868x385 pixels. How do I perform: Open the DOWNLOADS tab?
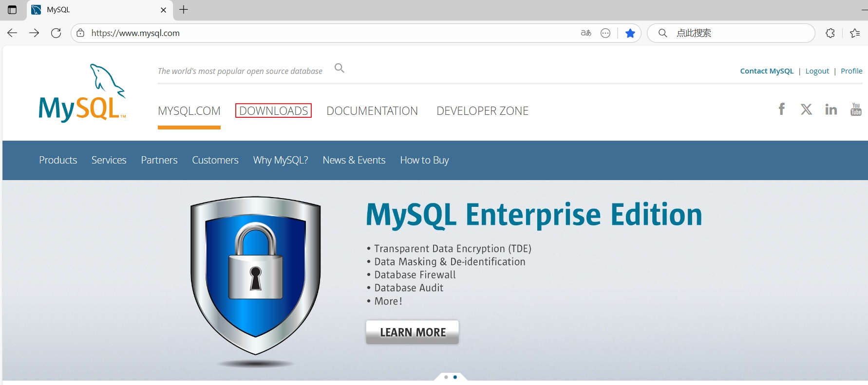point(273,111)
